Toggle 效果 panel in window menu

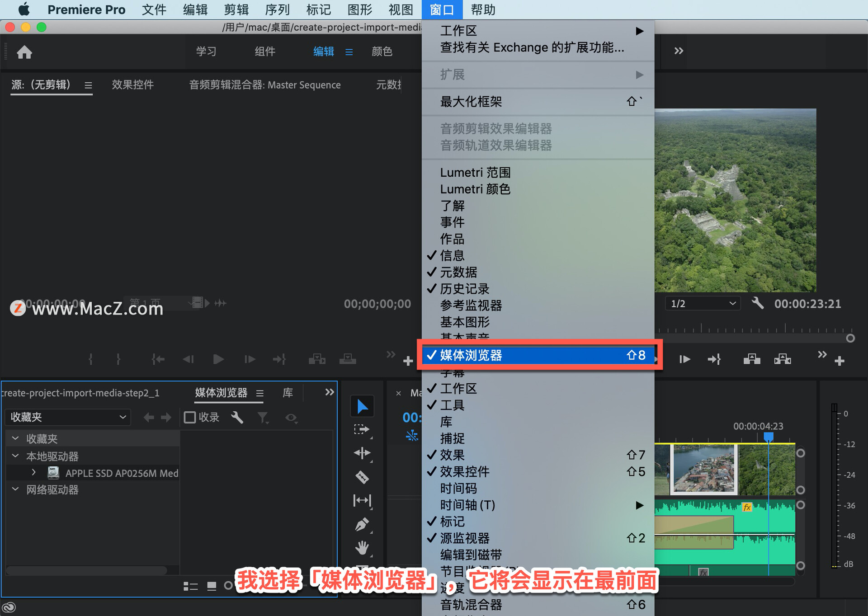[538, 455]
